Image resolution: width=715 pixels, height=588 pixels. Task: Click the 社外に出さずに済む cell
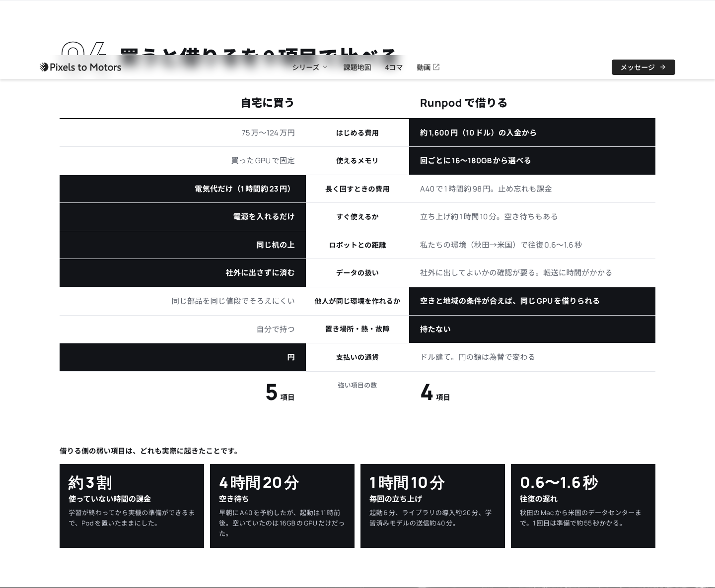pos(183,273)
